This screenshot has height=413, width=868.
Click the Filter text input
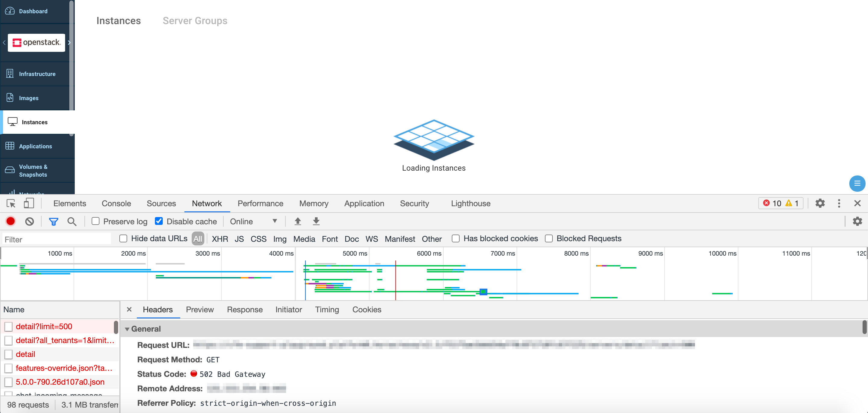(x=57, y=239)
